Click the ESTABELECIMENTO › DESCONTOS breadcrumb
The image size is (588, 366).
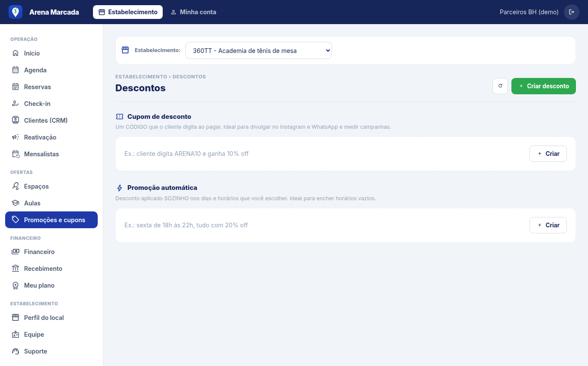pos(161,77)
